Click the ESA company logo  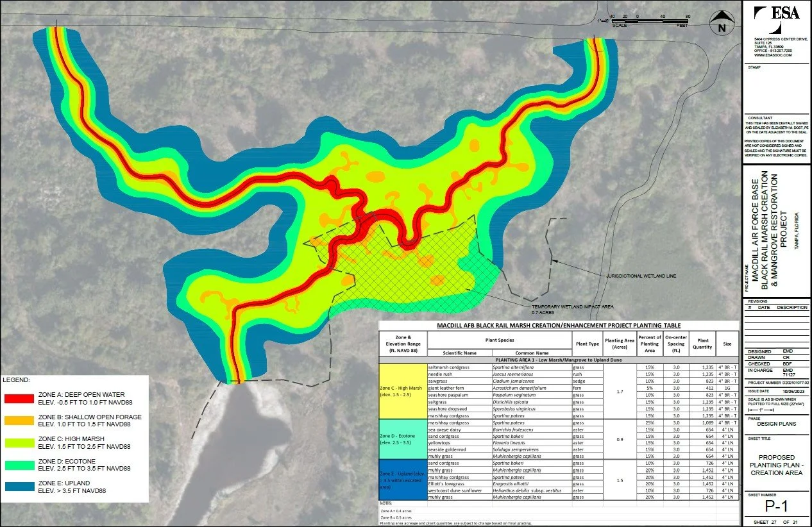[777, 19]
